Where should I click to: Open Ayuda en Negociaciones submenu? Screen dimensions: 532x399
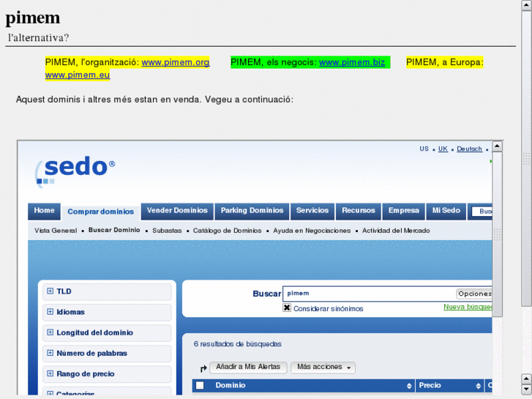(x=312, y=231)
